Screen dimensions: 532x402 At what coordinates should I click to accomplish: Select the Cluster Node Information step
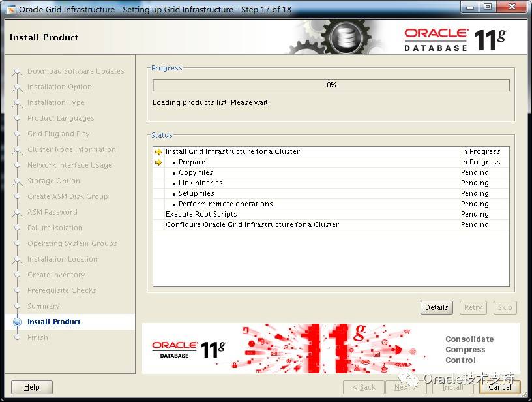[72, 149]
